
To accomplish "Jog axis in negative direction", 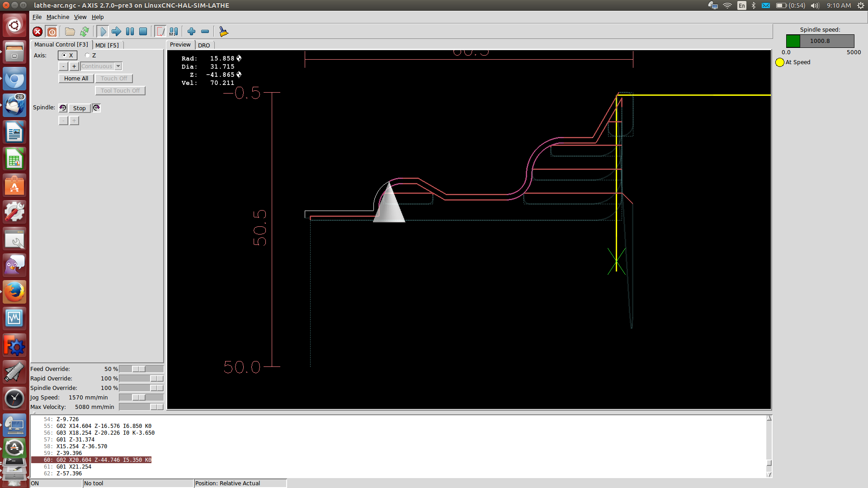I will tap(63, 66).
